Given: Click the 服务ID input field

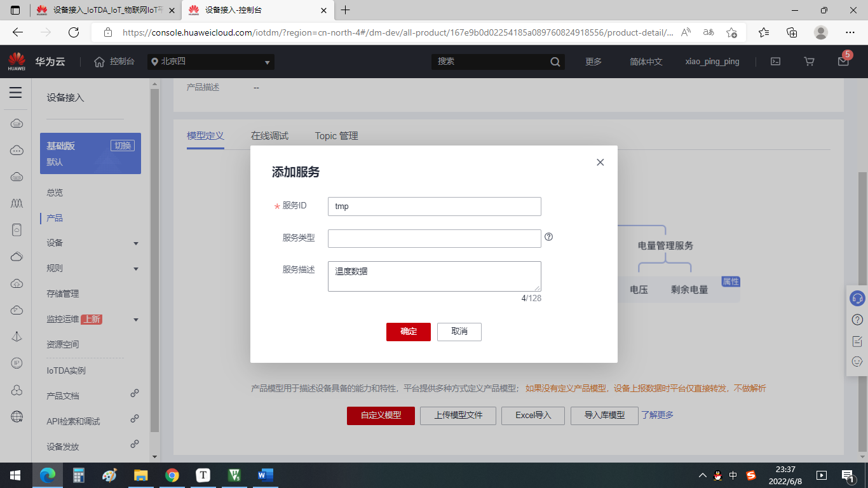Looking at the screenshot, I should tap(435, 207).
